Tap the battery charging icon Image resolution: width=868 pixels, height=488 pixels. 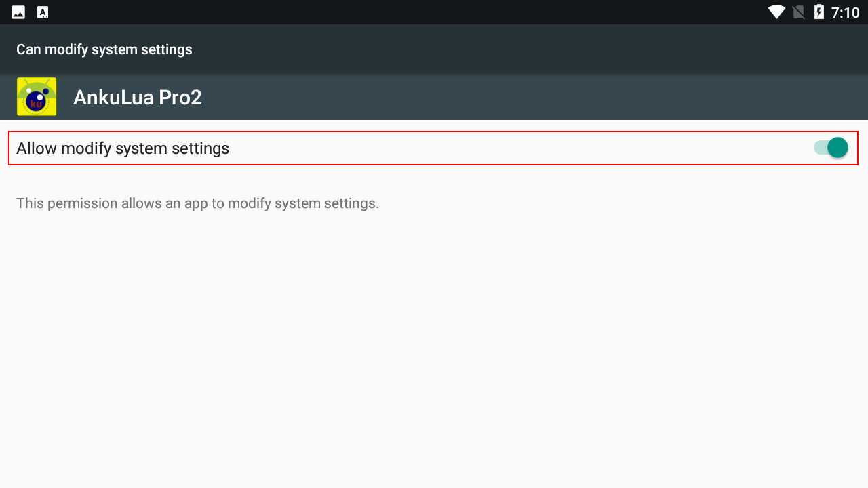click(x=818, y=12)
